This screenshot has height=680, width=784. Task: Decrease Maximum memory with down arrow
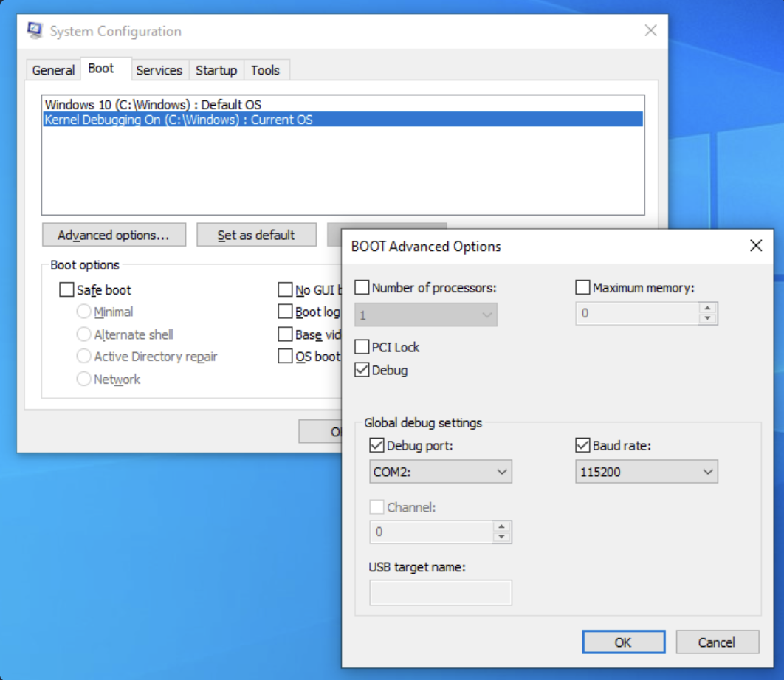[x=707, y=318]
